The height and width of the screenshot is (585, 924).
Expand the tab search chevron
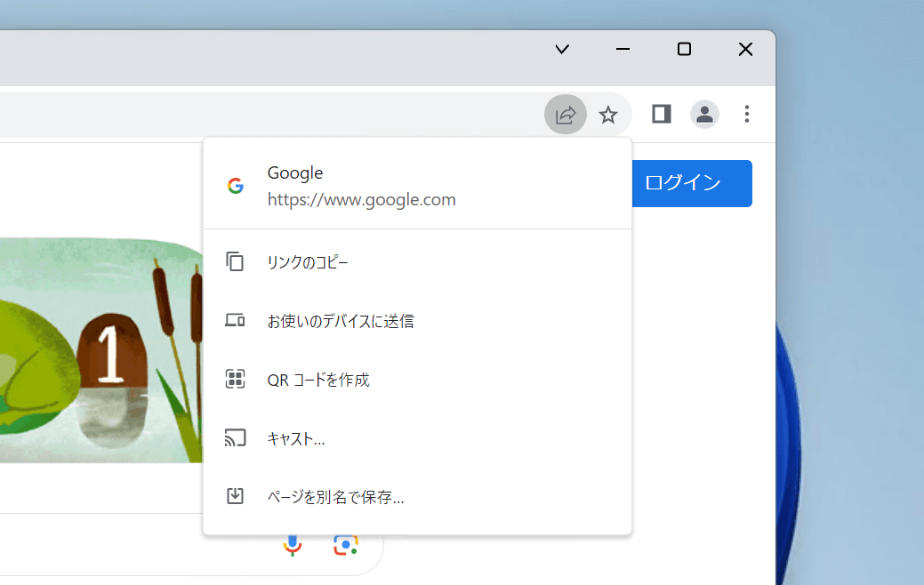(x=562, y=49)
